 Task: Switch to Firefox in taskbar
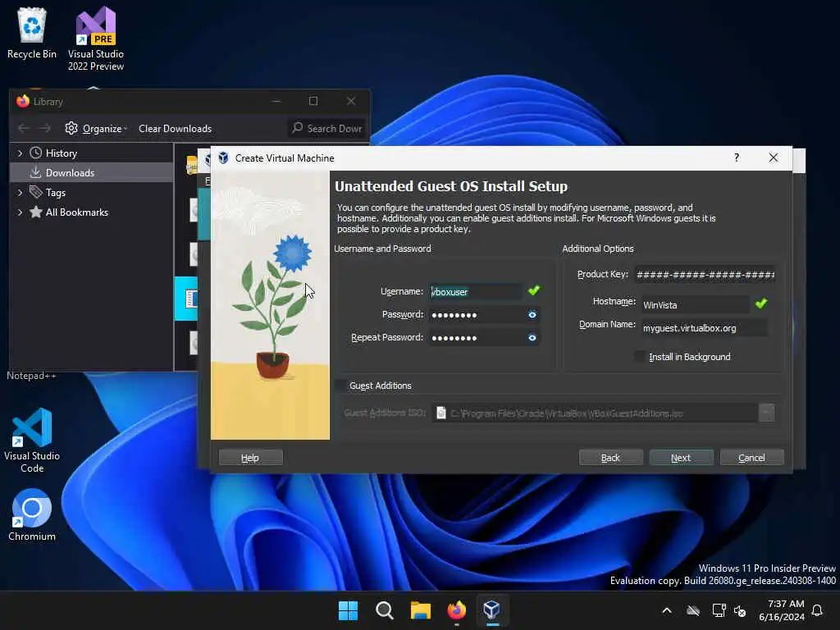click(x=456, y=610)
